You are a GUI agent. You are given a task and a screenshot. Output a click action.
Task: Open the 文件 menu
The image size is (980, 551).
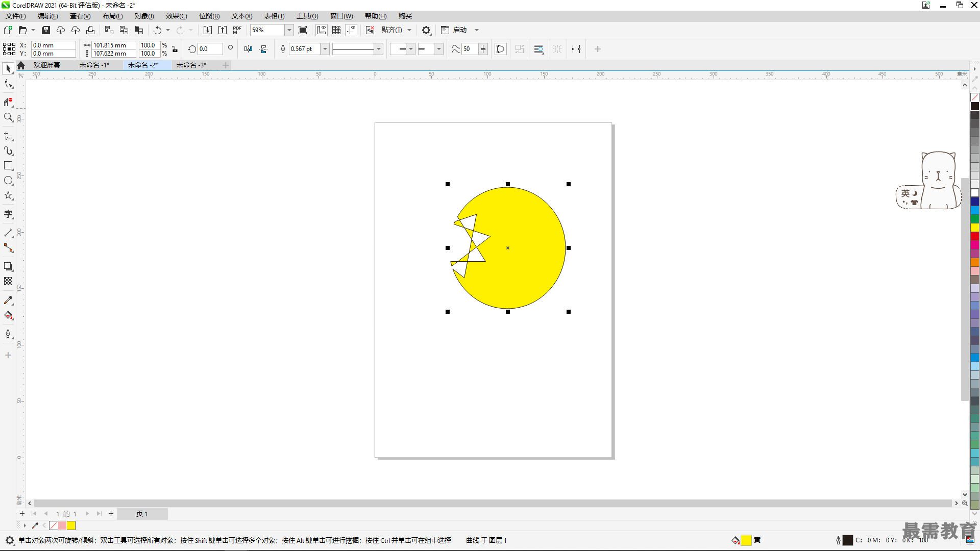[16, 16]
